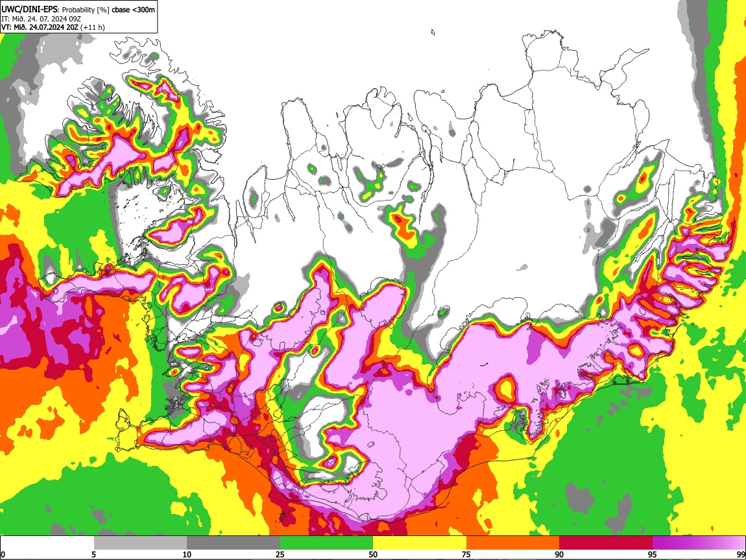
Task: Click the dark gray 10–25 legend segment
Action: tap(234, 543)
